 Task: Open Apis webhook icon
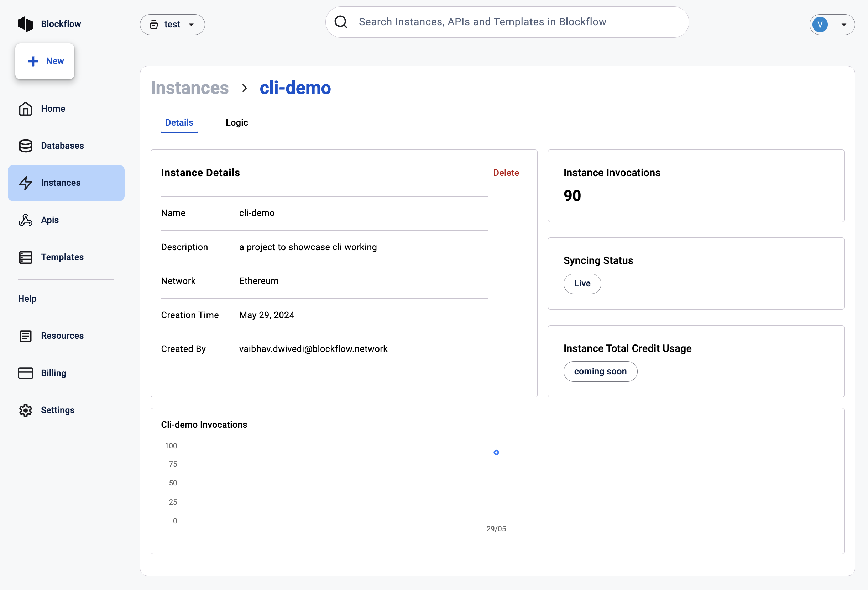coord(25,220)
